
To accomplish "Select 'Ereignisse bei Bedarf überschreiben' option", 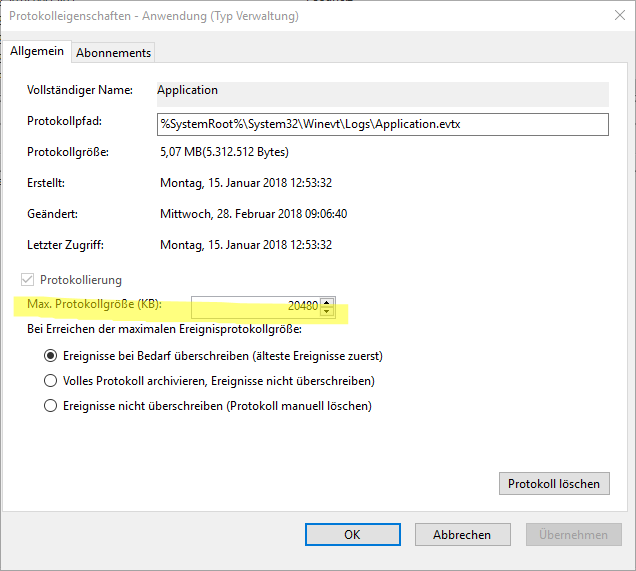I will 50,356.
